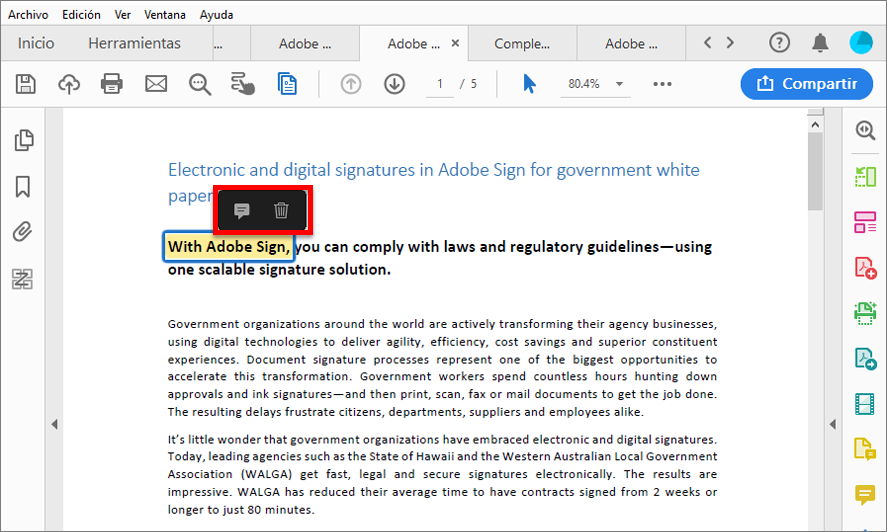Select highlighted text 'With Adobe Sign,'
This screenshot has height=532, width=887.
229,247
